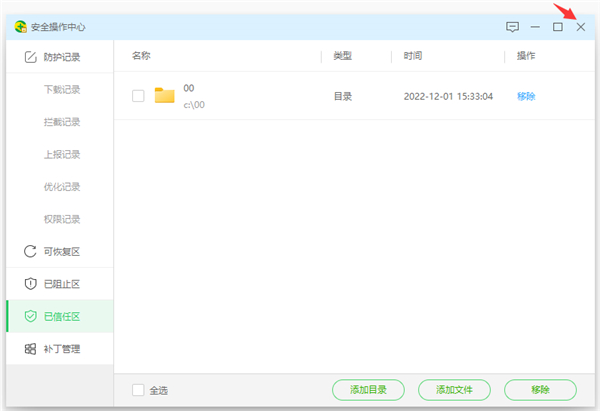Switch to 已阻止区 section

click(60, 284)
